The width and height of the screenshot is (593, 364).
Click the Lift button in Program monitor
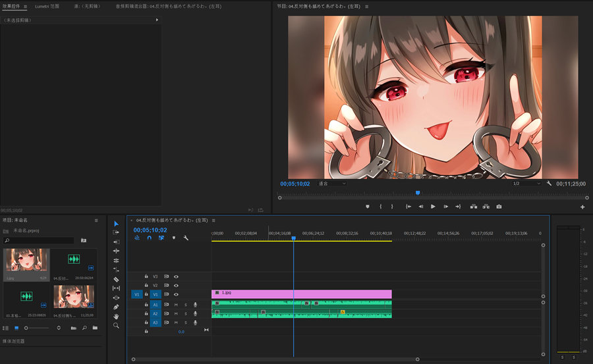[x=474, y=207]
